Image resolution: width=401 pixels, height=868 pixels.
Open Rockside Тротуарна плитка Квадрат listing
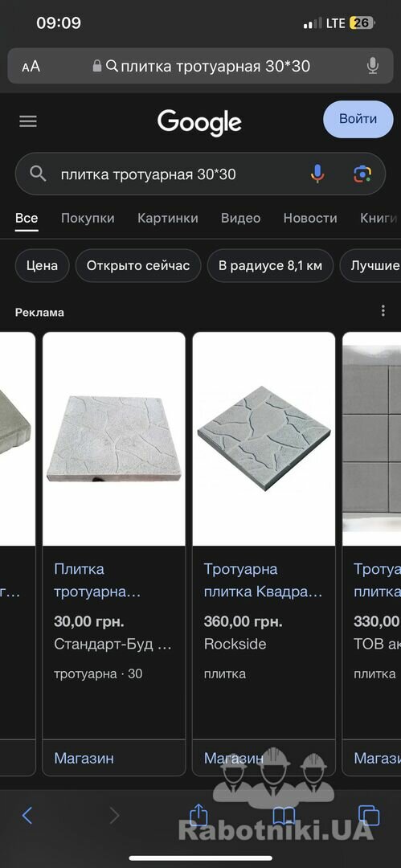pos(263,580)
